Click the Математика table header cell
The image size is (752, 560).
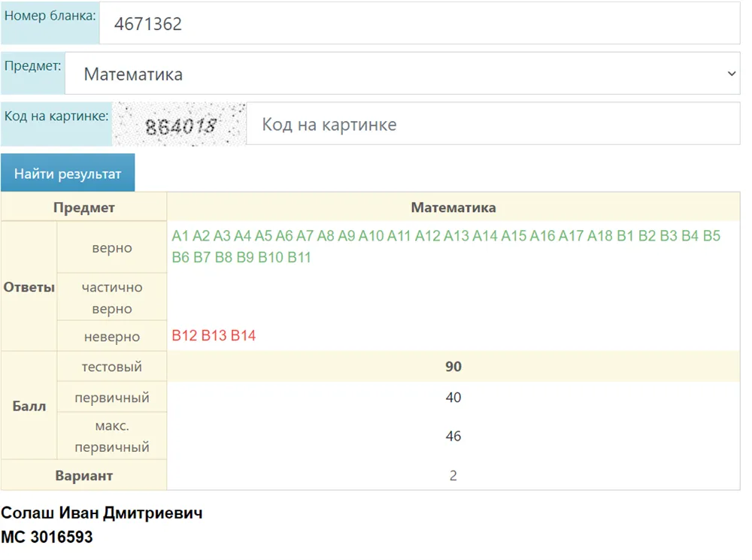(x=453, y=207)
